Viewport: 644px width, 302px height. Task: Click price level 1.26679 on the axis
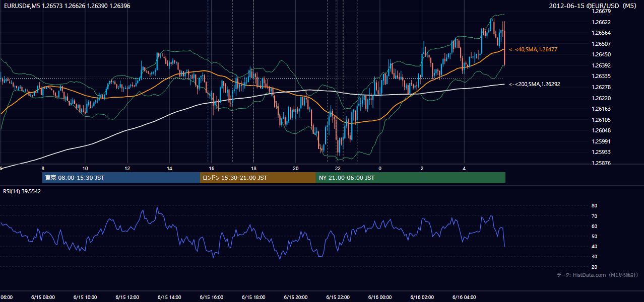(x=601, y=11)
